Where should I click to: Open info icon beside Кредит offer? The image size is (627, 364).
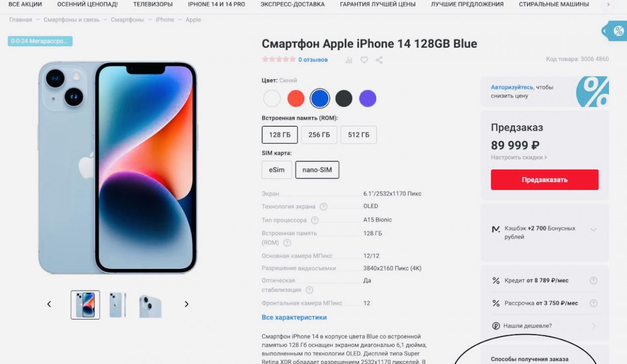(x=594, y=281)
